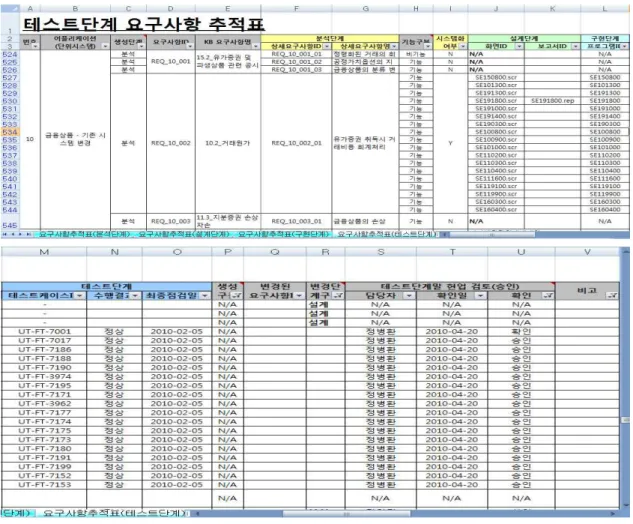The height and width of the screenshot is (524, 633).
Task: Select row header 524
Action: coord(10,54)
